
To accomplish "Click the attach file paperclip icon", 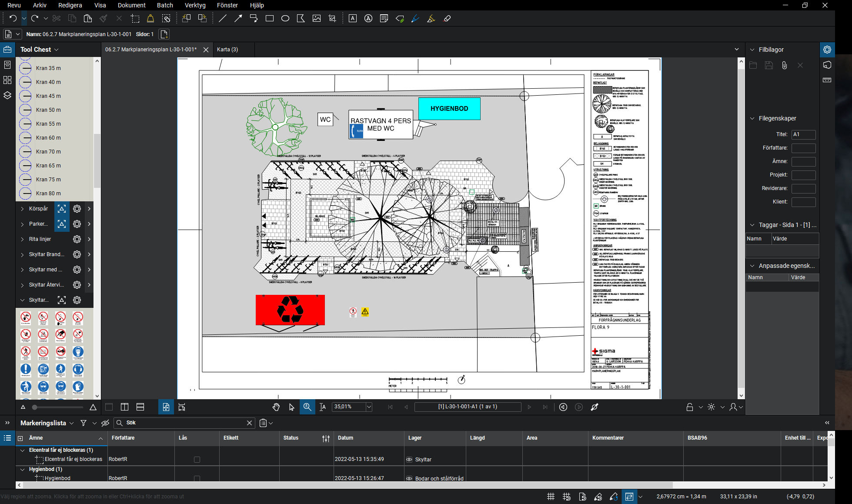I will [784, 65].
